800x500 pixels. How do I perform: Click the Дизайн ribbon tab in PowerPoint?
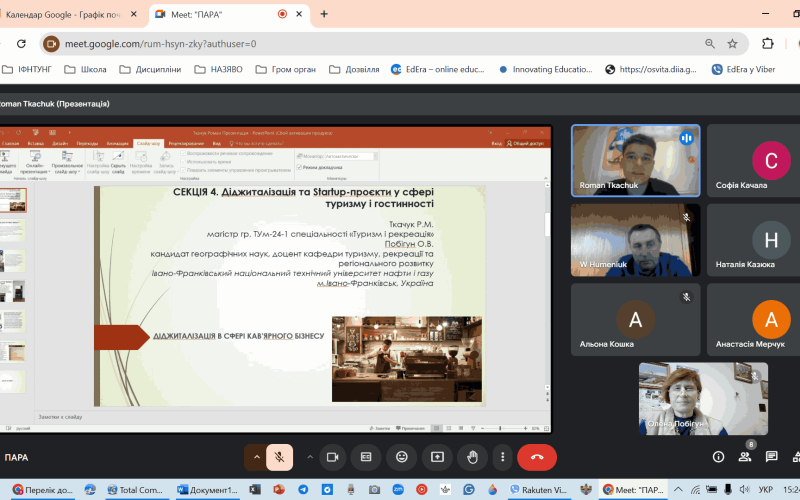(60, 143)
